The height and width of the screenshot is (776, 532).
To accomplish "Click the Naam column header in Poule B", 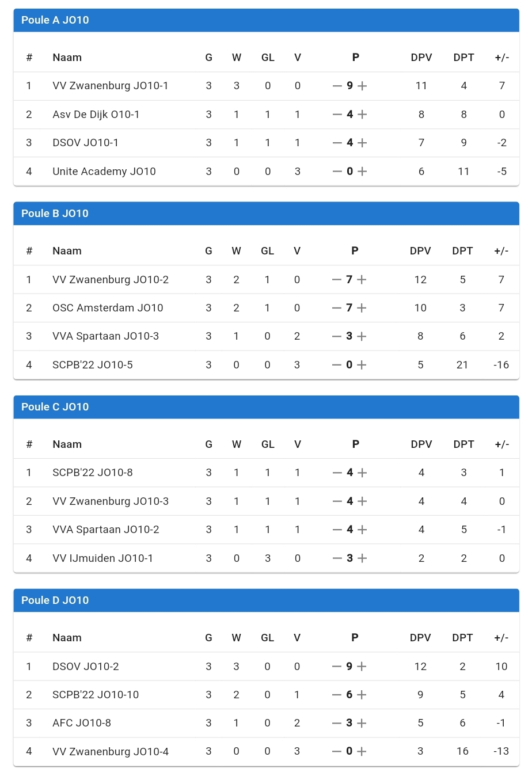I will pyautogui.click(x=67, y=251).
